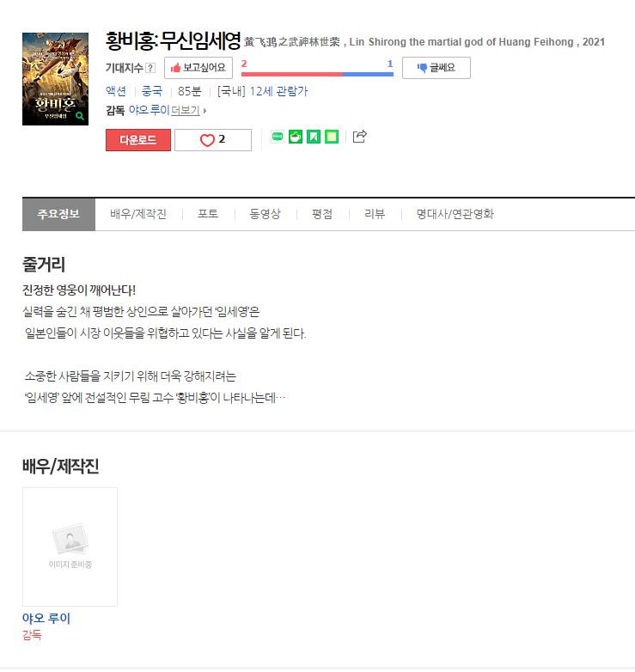Open director 야오 루이 placeholder thumbnail

click(70, 547)
